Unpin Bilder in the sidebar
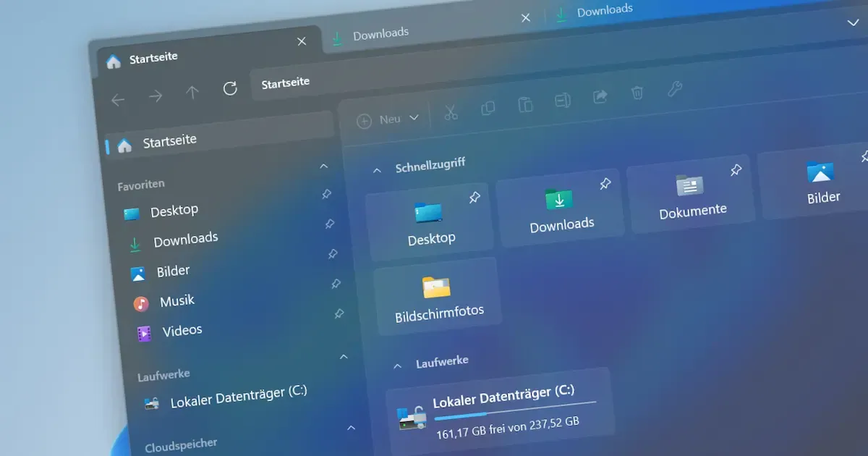The image size is (868, 456). click(x=332, y=254)
